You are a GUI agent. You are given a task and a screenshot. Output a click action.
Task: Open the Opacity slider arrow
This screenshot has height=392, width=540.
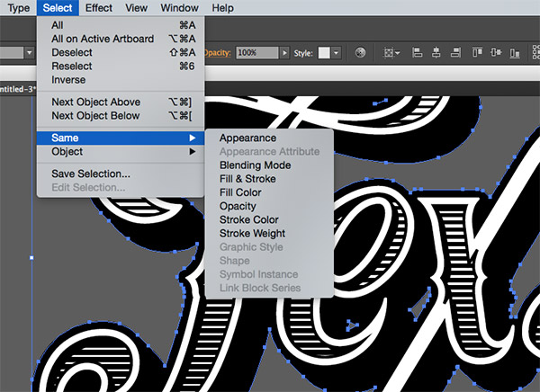[284, 53]
